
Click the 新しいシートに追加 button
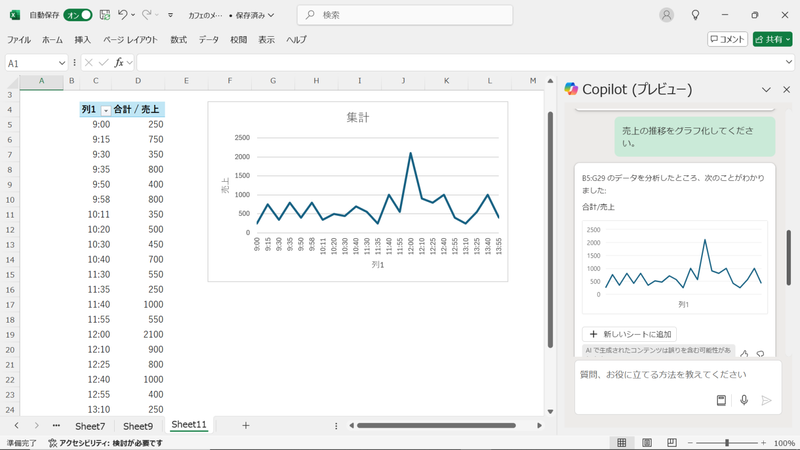point(629,333)
